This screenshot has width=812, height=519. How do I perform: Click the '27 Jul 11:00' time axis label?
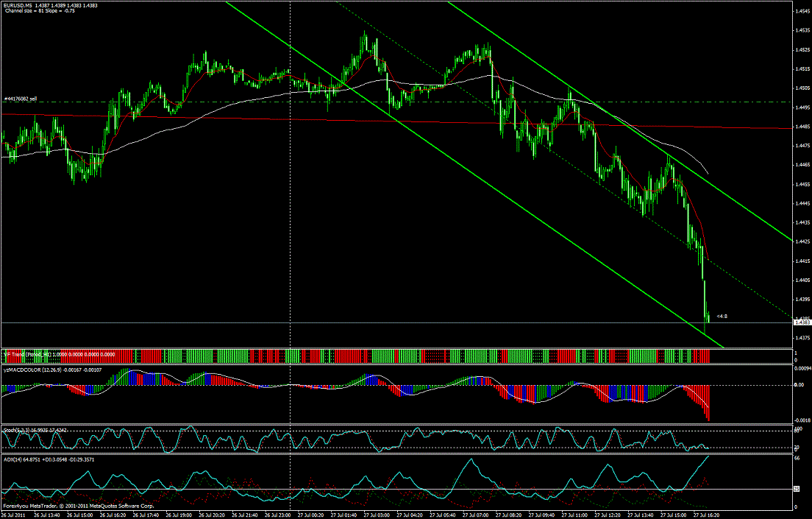click(574, 515)
